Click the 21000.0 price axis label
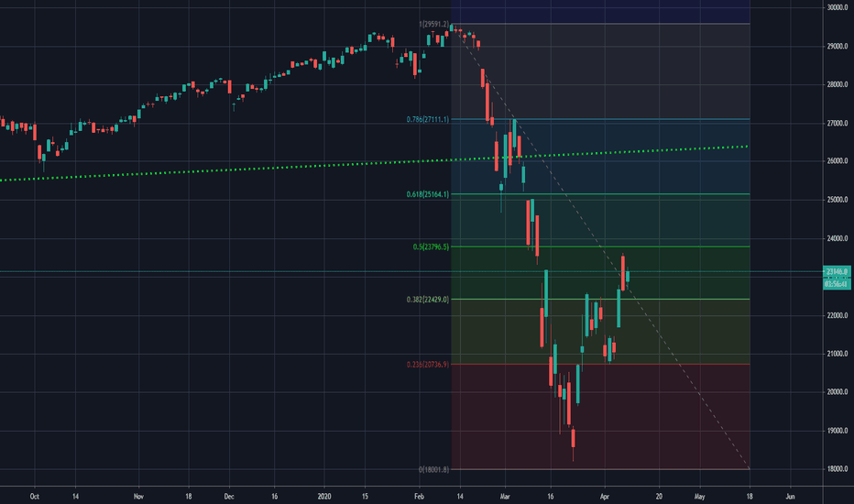The width and height of the screenshot is (854, 504). point(838,354)
